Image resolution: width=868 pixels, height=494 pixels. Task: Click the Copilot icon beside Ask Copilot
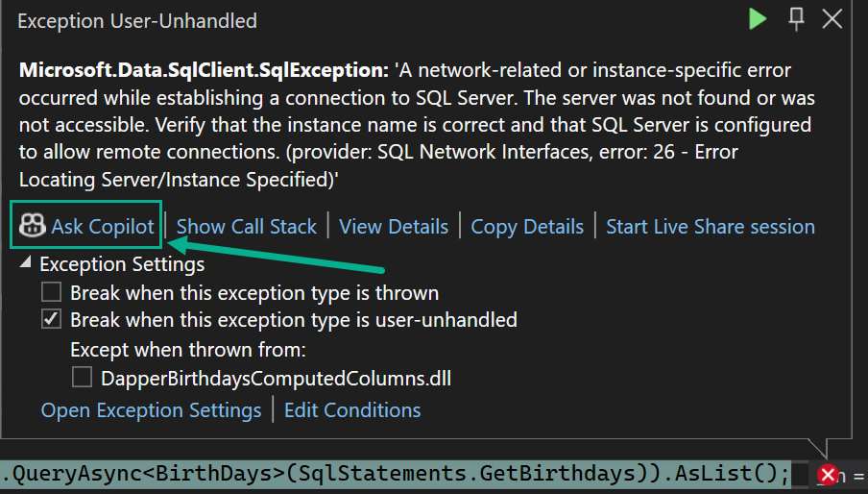(x=32, y=226)
